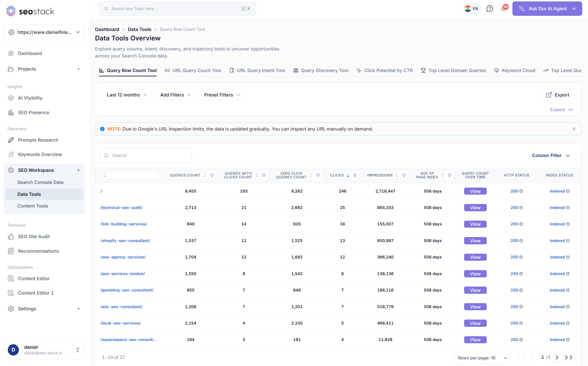The image size is (588, 366).
Task: Open notifications bell with 20 badge
Action: [504, 8]
